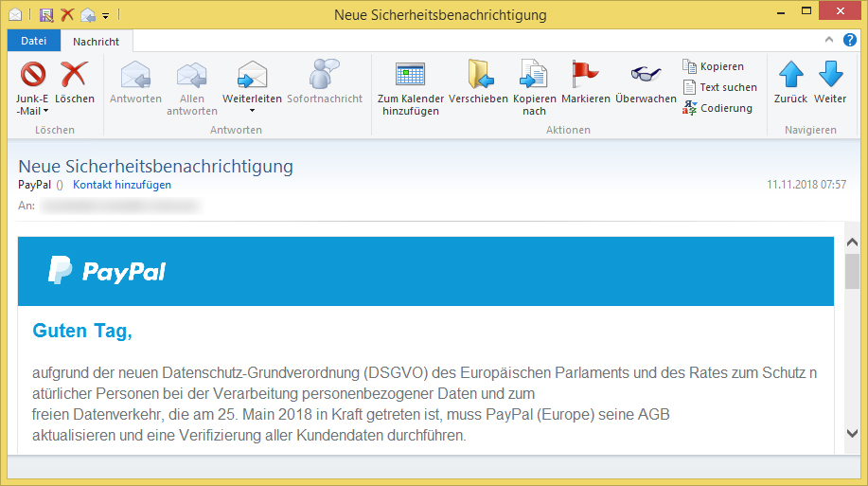Open the Codierung option

(x=717, y=108)
